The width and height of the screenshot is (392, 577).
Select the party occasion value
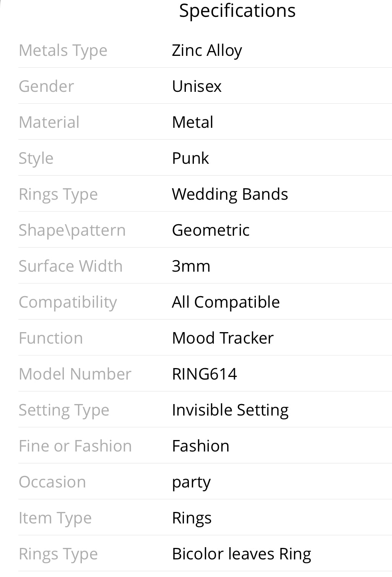pyautogui.click(x=191, y=483)
